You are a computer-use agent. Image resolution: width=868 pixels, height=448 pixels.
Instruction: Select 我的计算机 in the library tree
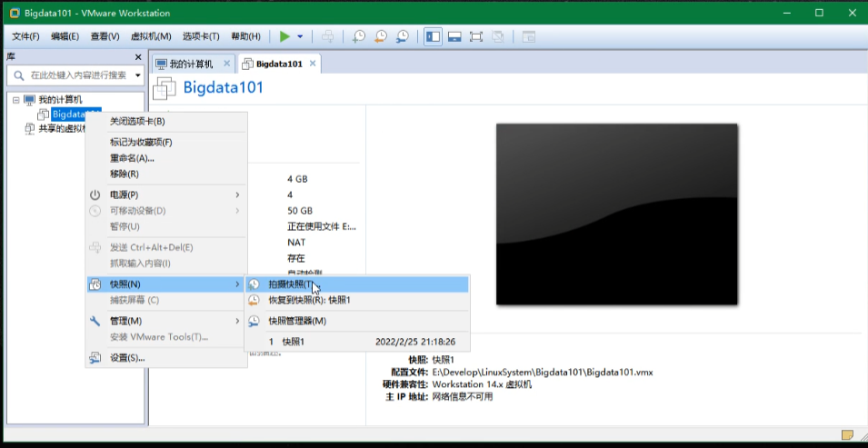click(x=60, y=100)
